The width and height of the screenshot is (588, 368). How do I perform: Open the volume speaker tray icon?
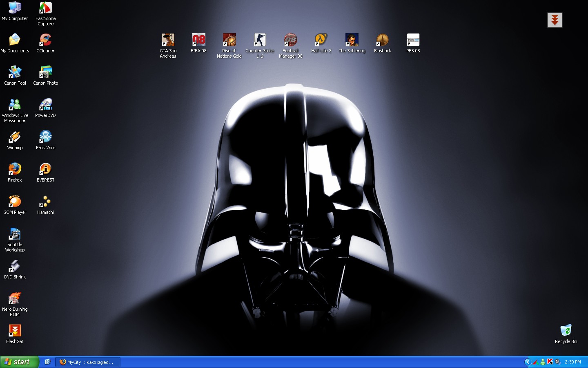(x=557, y=362)
